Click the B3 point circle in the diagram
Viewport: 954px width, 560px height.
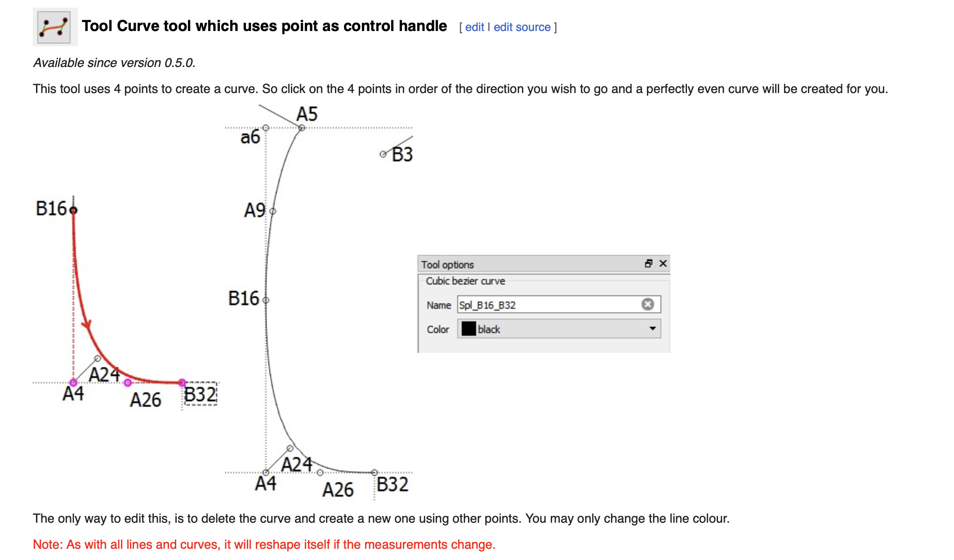pos(383,154)
